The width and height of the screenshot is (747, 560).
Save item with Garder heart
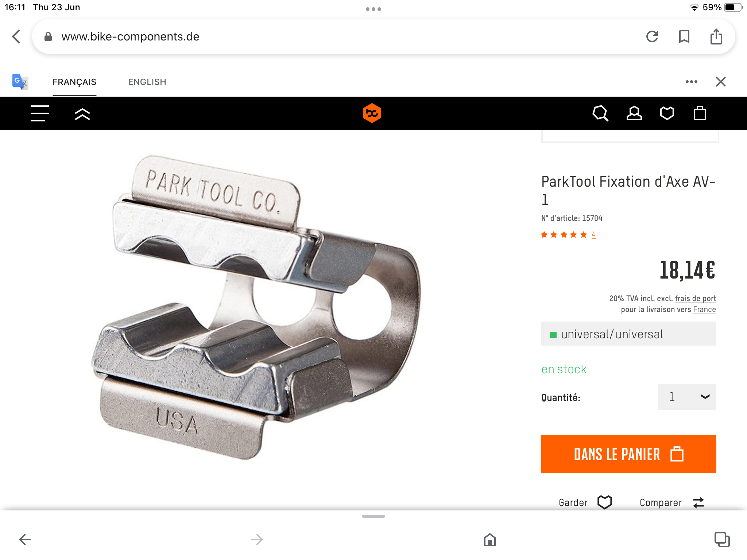585,502
